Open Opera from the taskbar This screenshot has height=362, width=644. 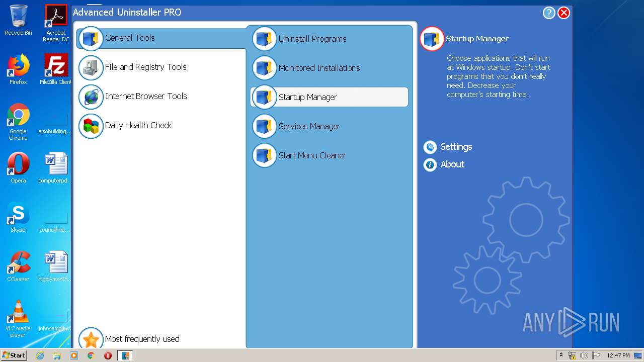pyautogui.click(x=108, y=355)
